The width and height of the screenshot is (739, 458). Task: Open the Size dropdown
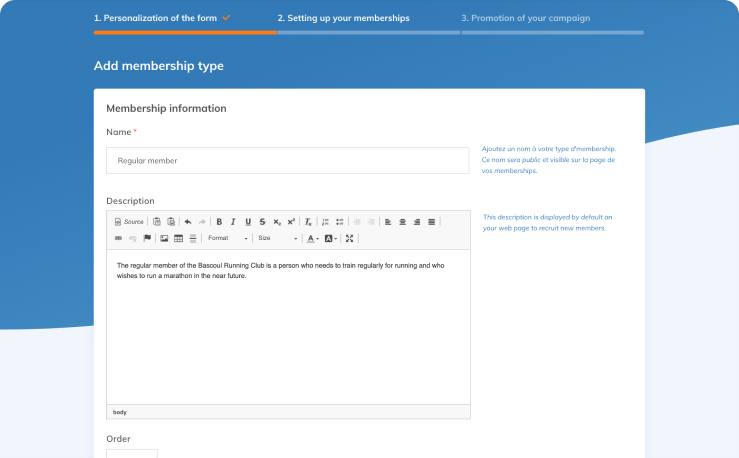tap(277, 238)
